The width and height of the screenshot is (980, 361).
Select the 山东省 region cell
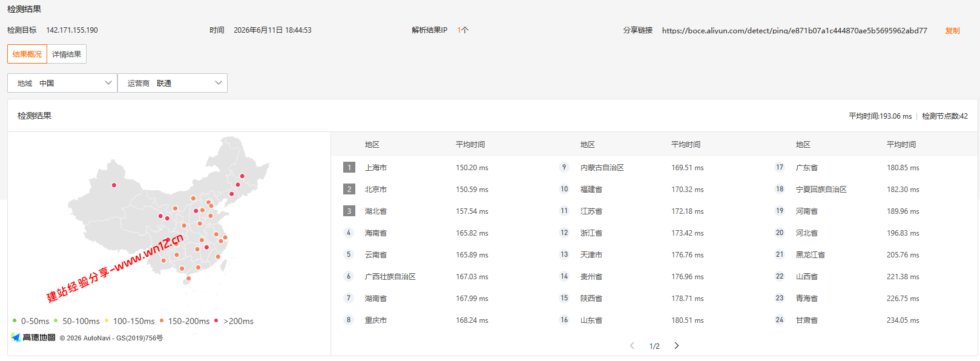pos(591,320)
